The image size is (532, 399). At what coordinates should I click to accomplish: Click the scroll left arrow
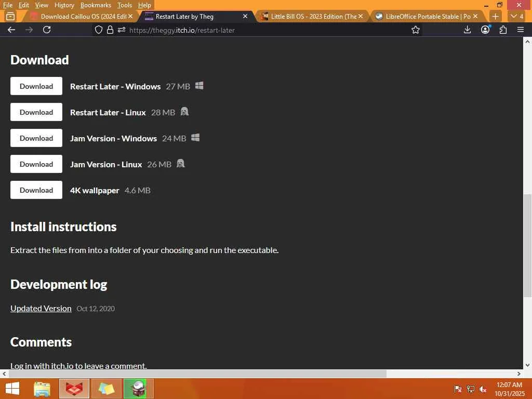pos(4,374)
